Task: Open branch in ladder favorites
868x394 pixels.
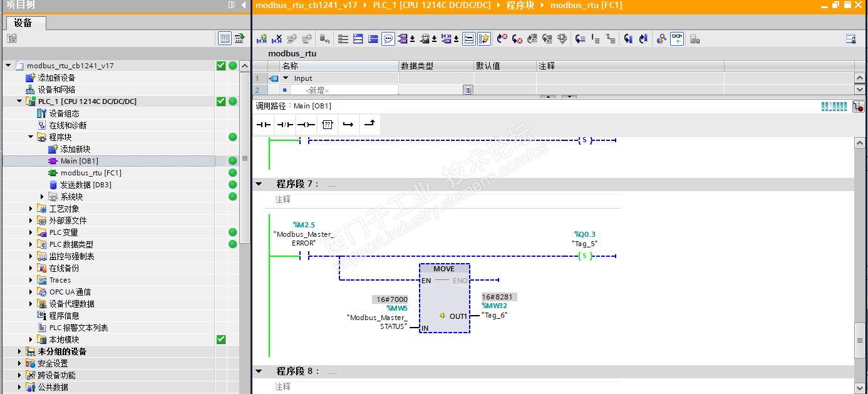Action: [348, 125]
